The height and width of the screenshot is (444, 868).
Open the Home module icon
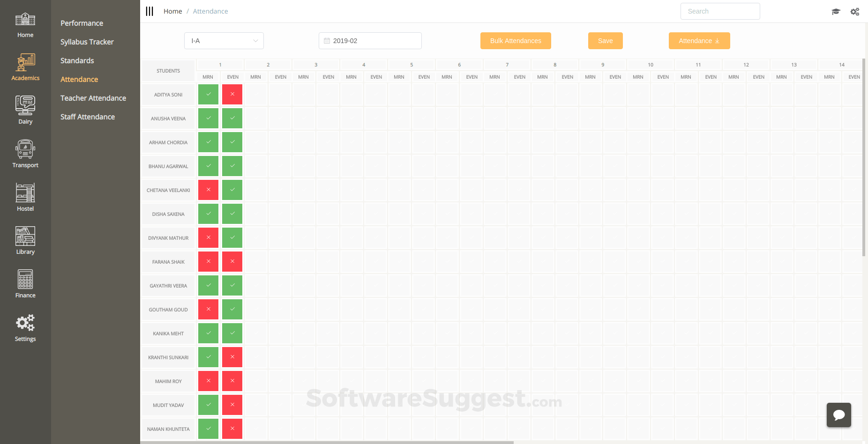click(x=25, y=20)
